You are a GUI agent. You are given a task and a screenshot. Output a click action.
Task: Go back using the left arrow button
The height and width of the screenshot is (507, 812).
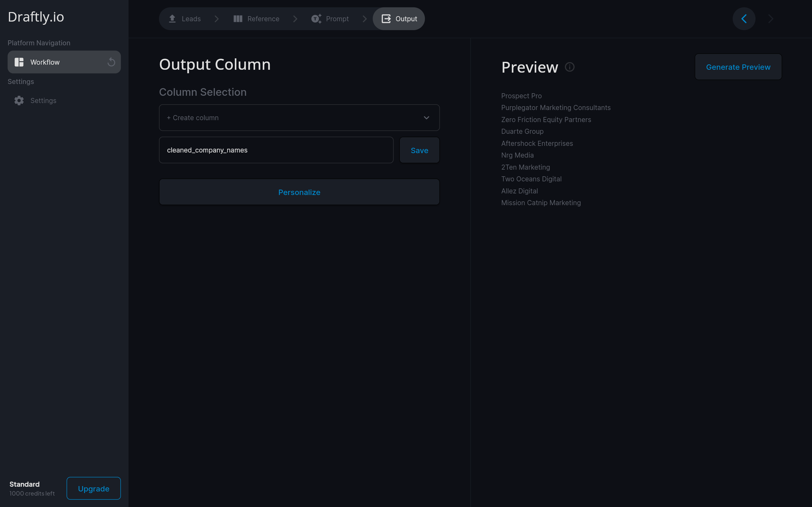point(743,19)
